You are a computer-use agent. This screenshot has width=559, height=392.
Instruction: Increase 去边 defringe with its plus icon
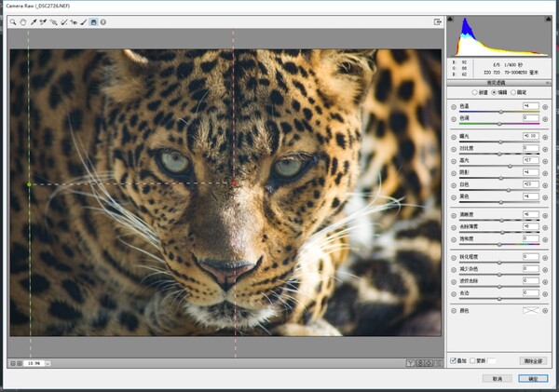click(x=545, y=294)
